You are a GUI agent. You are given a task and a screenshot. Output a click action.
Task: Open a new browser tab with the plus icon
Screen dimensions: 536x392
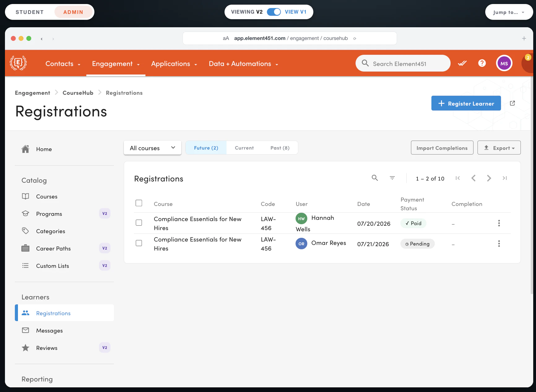[x=524, y=38]
